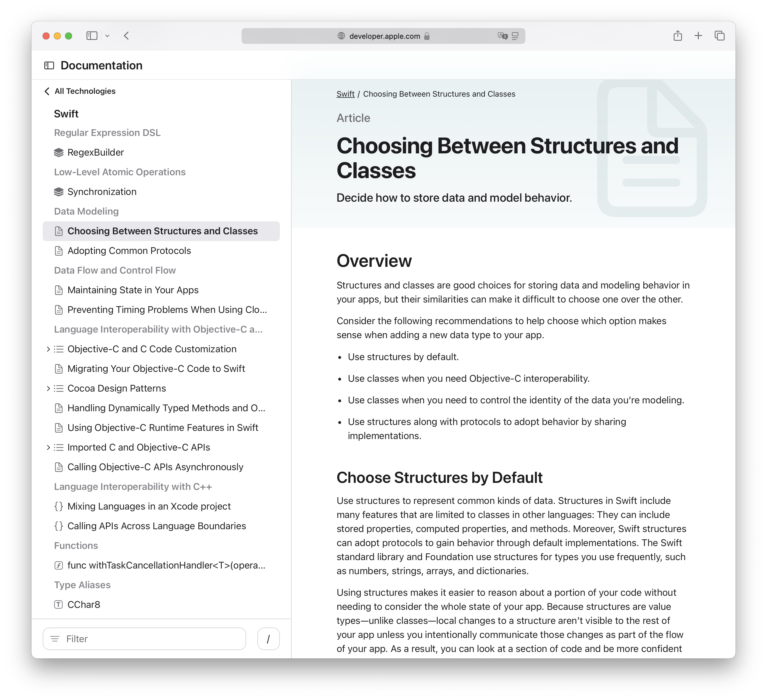Click curly braces icon beside Calling APIs Across

pyautogui.click(x=59, y=526)
